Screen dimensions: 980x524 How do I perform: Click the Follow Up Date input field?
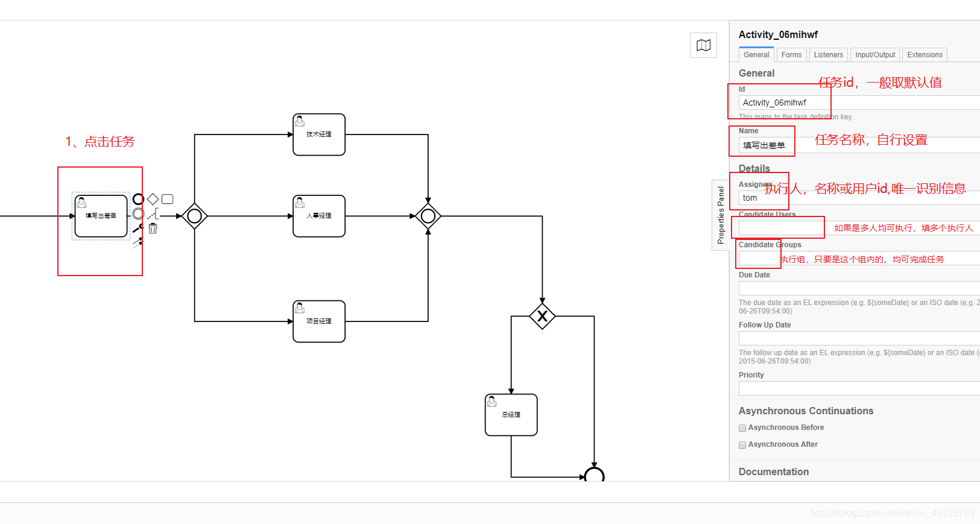[x=859, y=339]
